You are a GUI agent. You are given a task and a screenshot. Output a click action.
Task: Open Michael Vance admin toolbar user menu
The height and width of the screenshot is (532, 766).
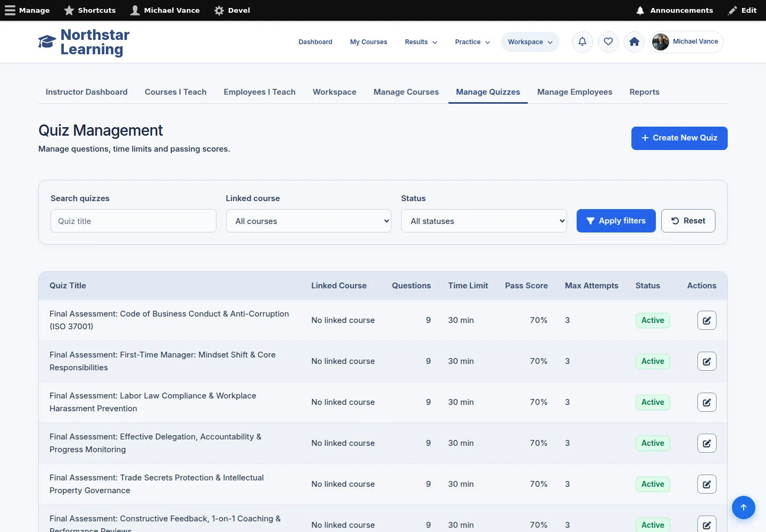click(165, 10)
